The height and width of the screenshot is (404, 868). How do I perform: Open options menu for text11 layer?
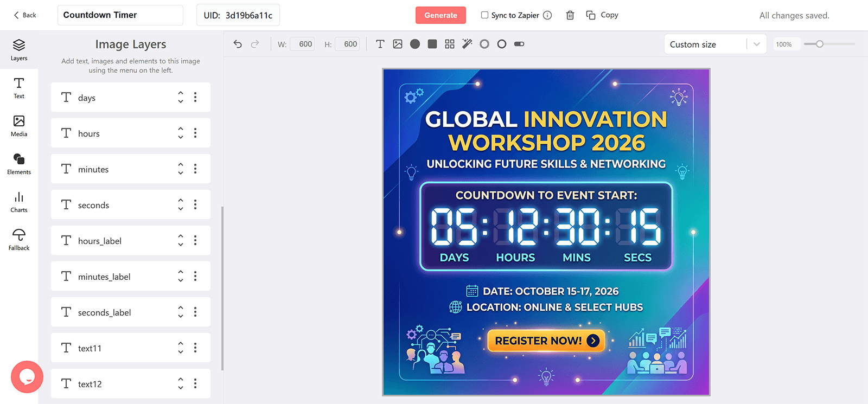point(195,348)
